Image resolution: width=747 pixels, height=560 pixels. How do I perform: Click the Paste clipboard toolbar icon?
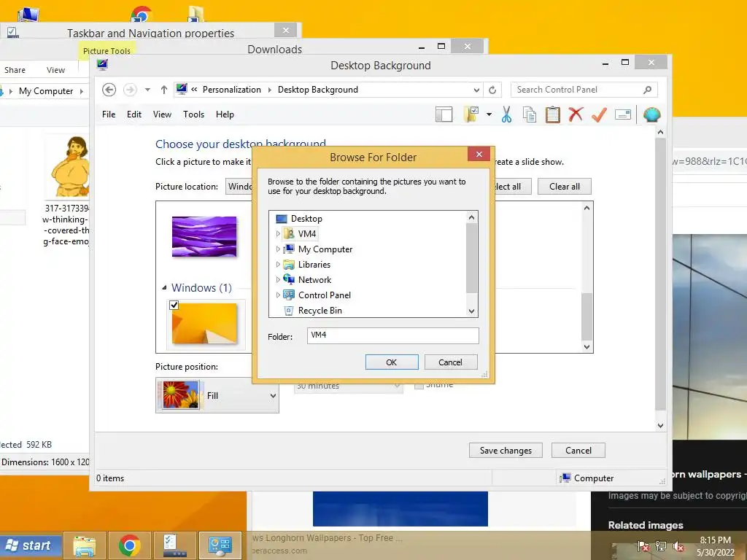(x=553, y=114)
